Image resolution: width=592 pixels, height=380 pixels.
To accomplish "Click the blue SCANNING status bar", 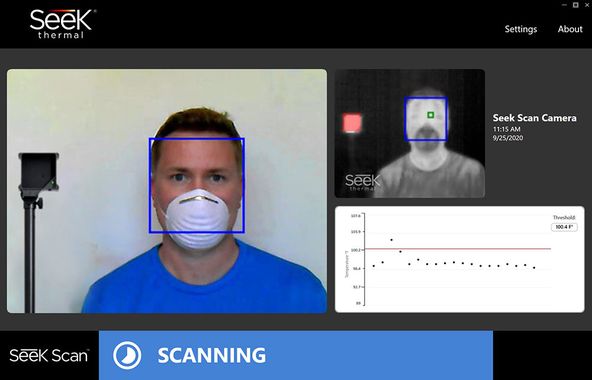I will pyautogui.click(x=296, y=355).
